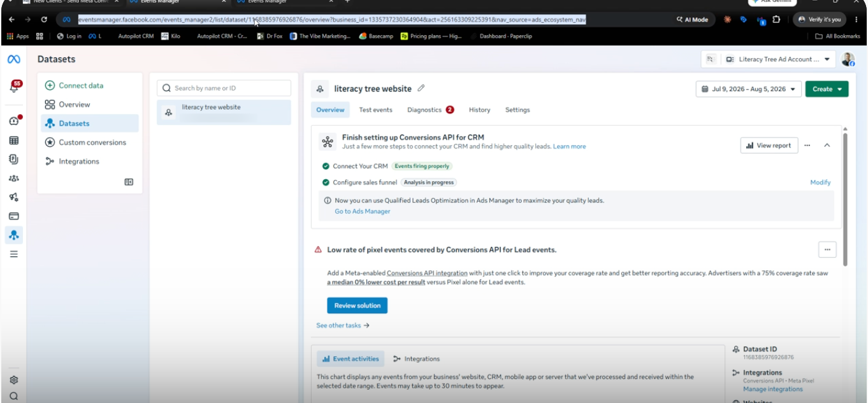Open the Billing card icon in sidebar
This screenshot has height=403, width=868.
tap(14, 216)
